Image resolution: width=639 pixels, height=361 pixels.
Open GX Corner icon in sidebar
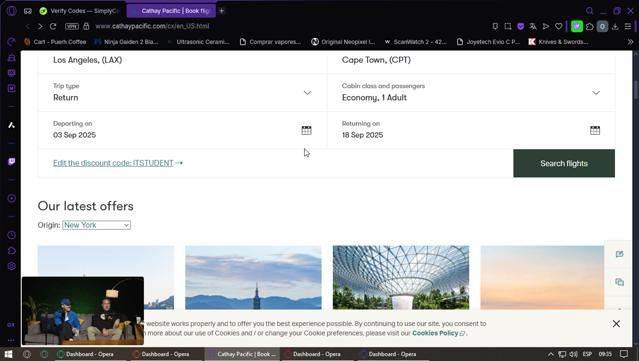[11, 42]
